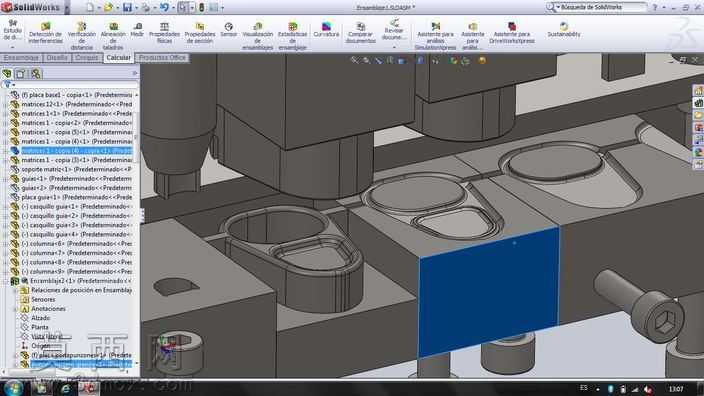Switch to the Diseño tab
Viewport: 704px width, 396px height.
click(x=57, y=57)
